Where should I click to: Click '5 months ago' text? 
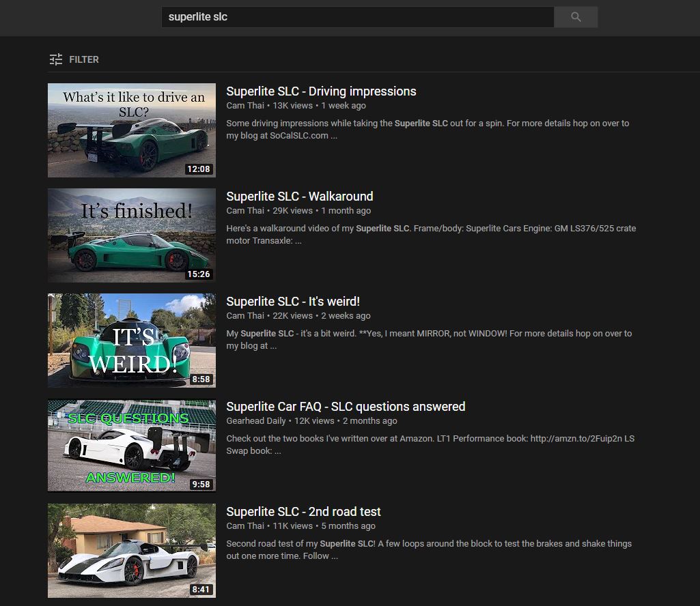pos(348,525)
